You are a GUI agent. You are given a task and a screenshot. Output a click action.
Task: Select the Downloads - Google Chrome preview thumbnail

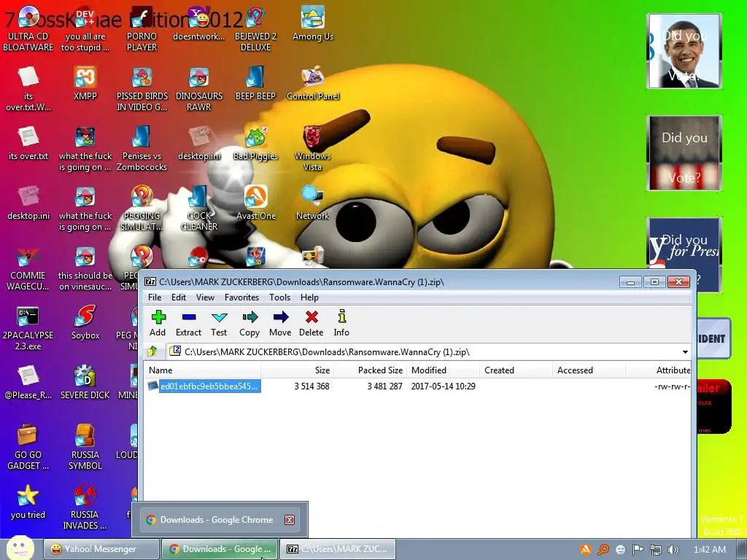click(220, 519)
